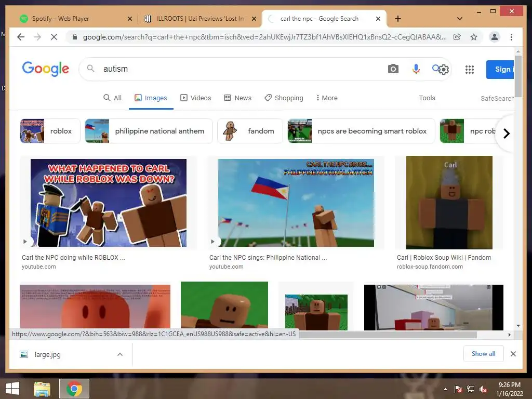Close the downloads bar
The image size is (532, 399).
click(x=513, y=354)
